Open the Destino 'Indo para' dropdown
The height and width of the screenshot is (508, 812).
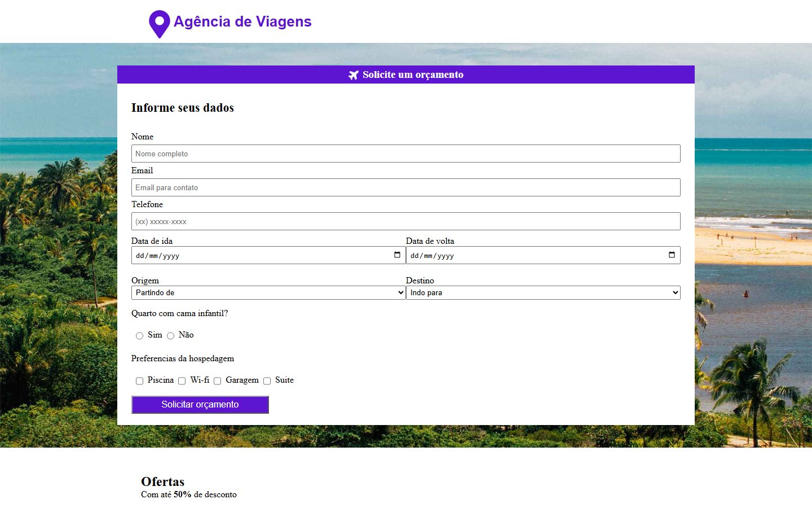point(543,292)
